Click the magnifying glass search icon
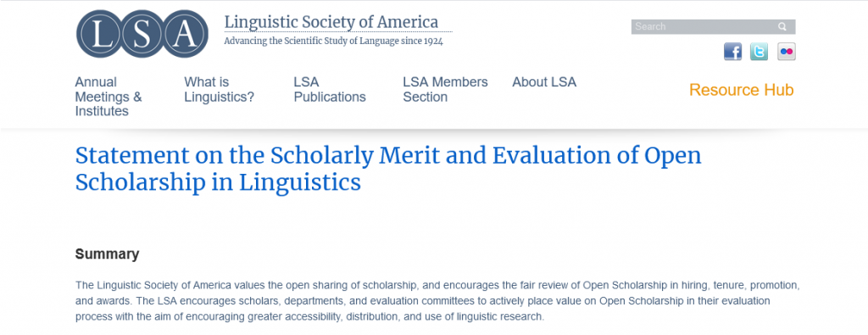The height and width of the screenshot is (335, 868). tap(782, 26)
